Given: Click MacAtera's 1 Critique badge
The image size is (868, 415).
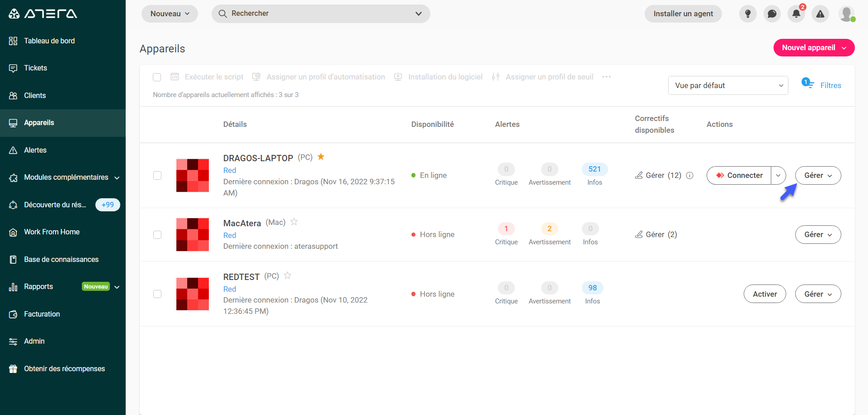Looking at the screenshot, I should [x=506, y=229].
